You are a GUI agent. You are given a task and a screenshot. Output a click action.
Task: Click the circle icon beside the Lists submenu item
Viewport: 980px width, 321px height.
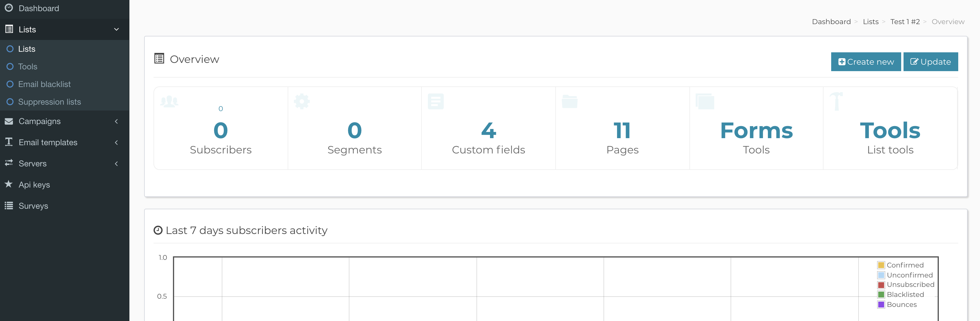[10, 49]
